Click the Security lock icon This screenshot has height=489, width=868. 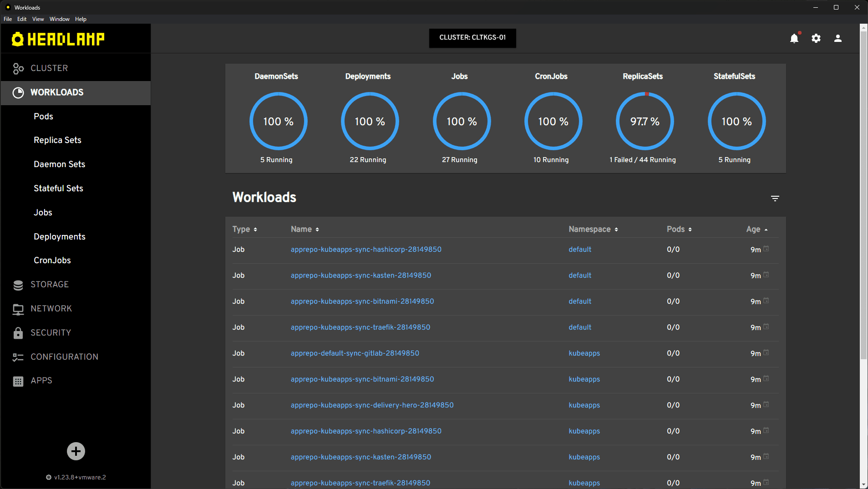(18, 333)
